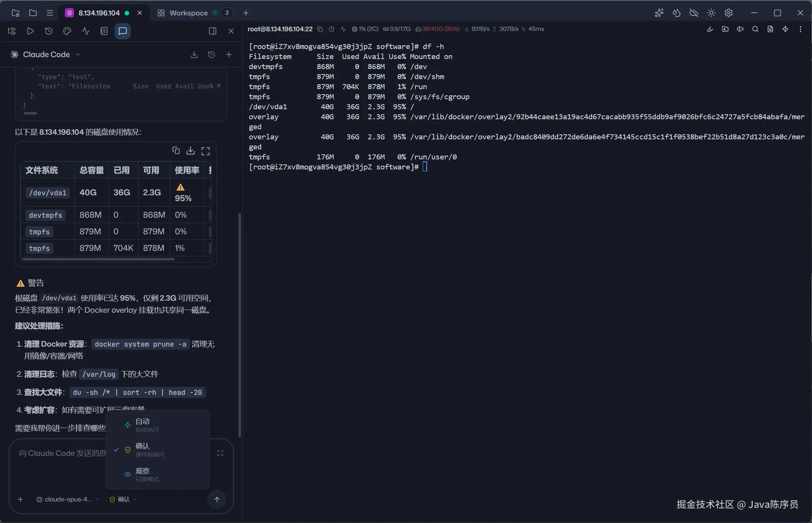Click the /var/log inline code
Screen dimensions: 812x523
pyautogui.click(x=99, y=374)
